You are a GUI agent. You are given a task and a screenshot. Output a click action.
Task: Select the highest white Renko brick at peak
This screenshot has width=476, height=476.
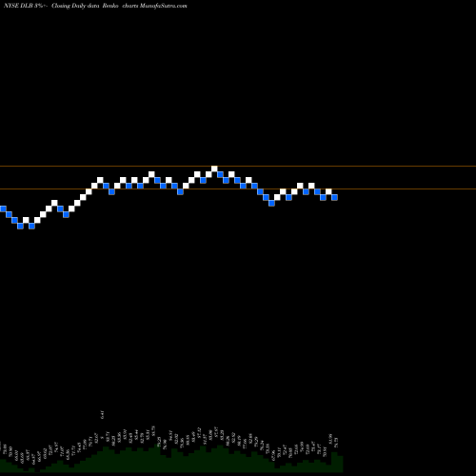pyautogui.click(x=214, y=169)
